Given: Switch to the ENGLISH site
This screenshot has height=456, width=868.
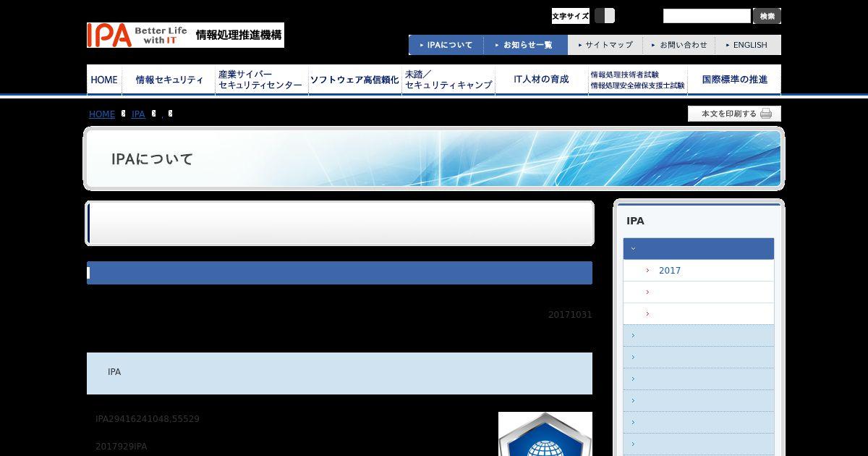Looking at the screenshot, I should click(x=748, y=45).
